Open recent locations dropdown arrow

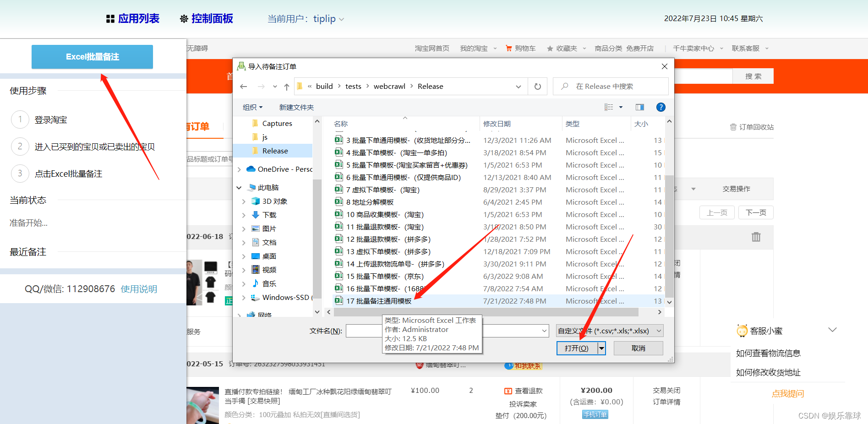(275, 87)
